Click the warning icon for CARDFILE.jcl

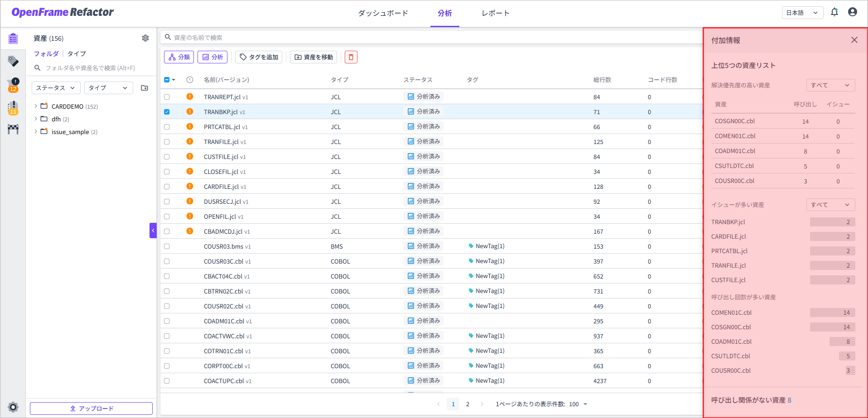click(190, 186)
